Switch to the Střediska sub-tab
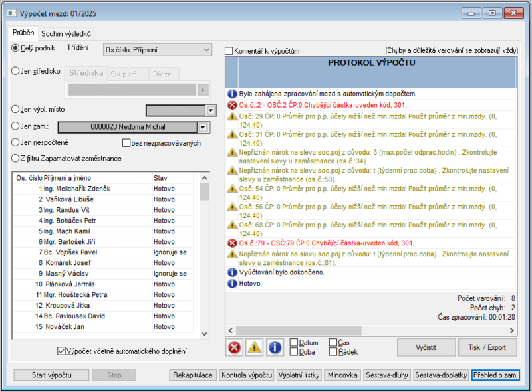The image size is (532, 392). pyautogui.click(x=86, y=73)
